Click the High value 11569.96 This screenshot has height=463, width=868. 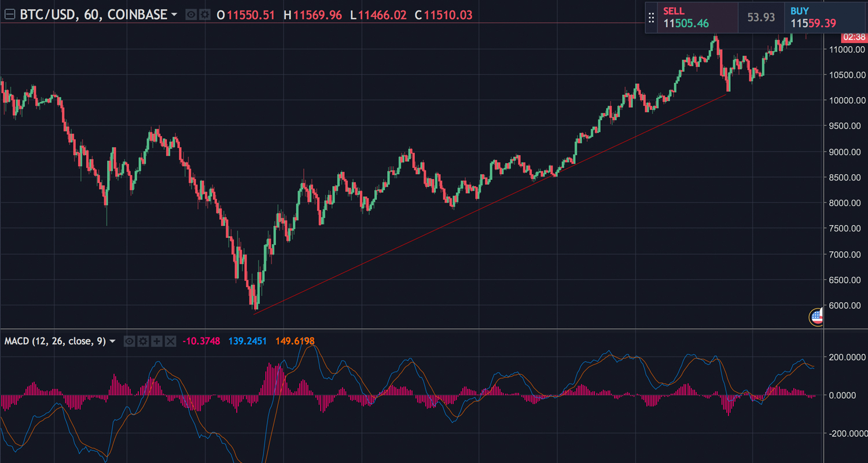(x=317, y=15)
